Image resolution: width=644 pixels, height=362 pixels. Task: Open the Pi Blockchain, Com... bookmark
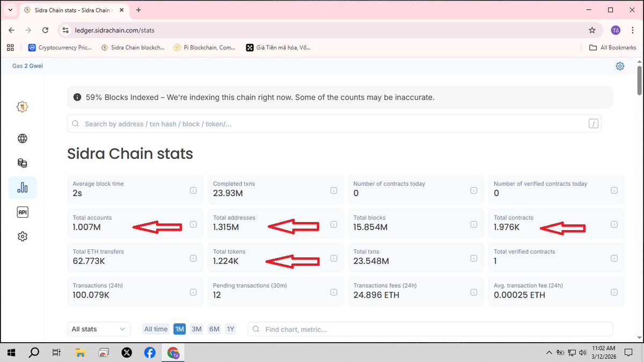[x=204, y=48]
